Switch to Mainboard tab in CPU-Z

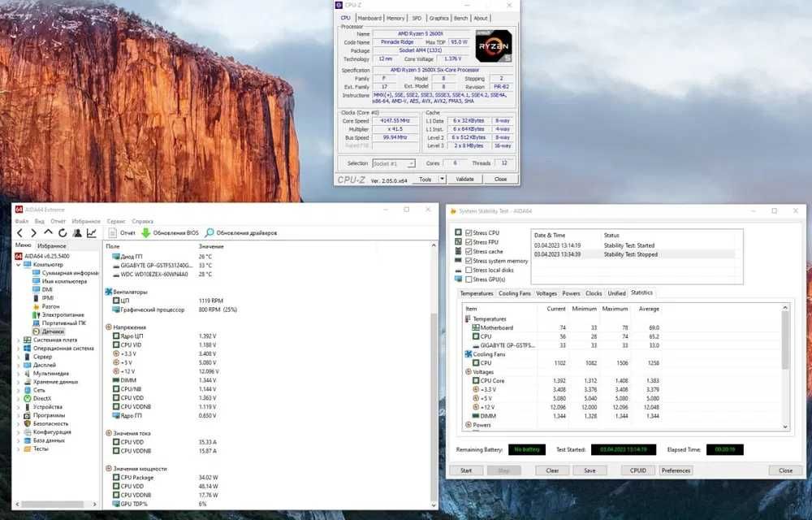pos(369,18)
